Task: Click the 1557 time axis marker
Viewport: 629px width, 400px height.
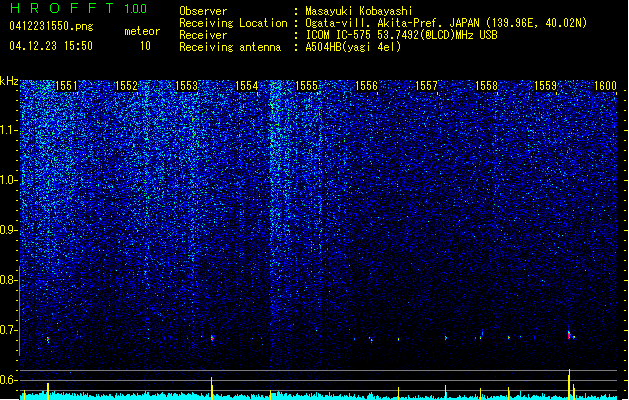Action: coord(426,86)
